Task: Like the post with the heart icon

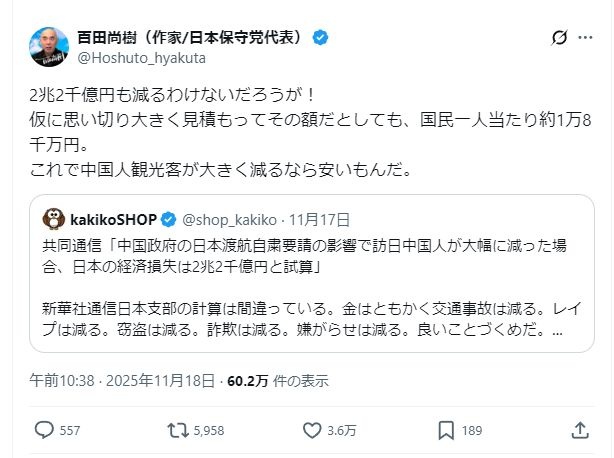Action: (x=312, y=430)
